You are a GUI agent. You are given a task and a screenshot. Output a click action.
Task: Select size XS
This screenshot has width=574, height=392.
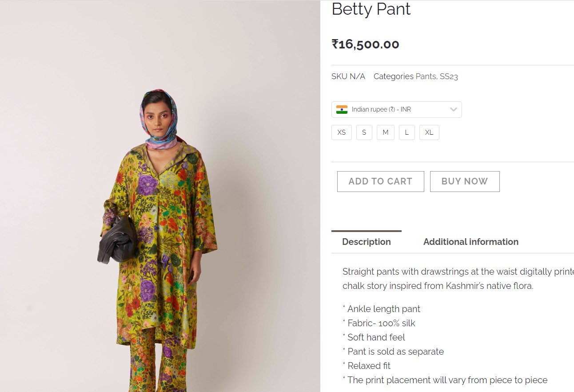(341, 132)
